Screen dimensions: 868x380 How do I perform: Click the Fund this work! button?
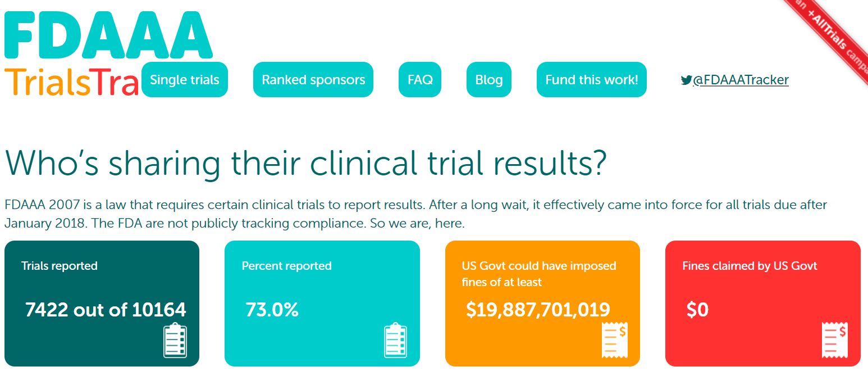pos(592,80)
